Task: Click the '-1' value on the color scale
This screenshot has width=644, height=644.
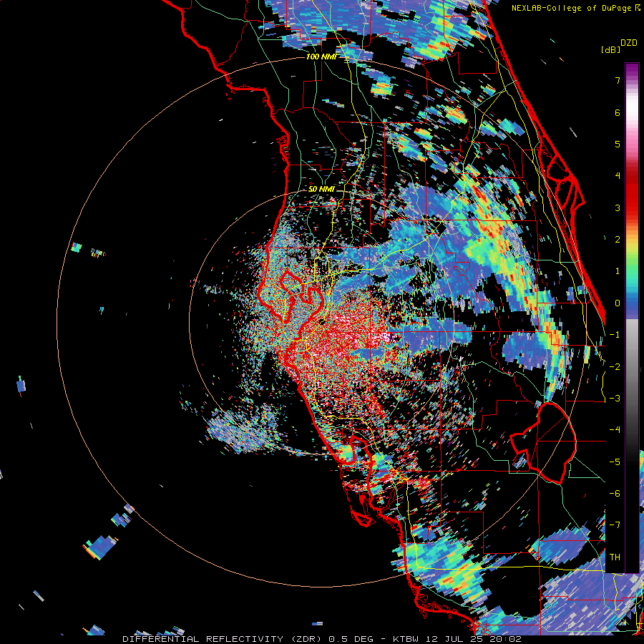Action: (615, 335)
